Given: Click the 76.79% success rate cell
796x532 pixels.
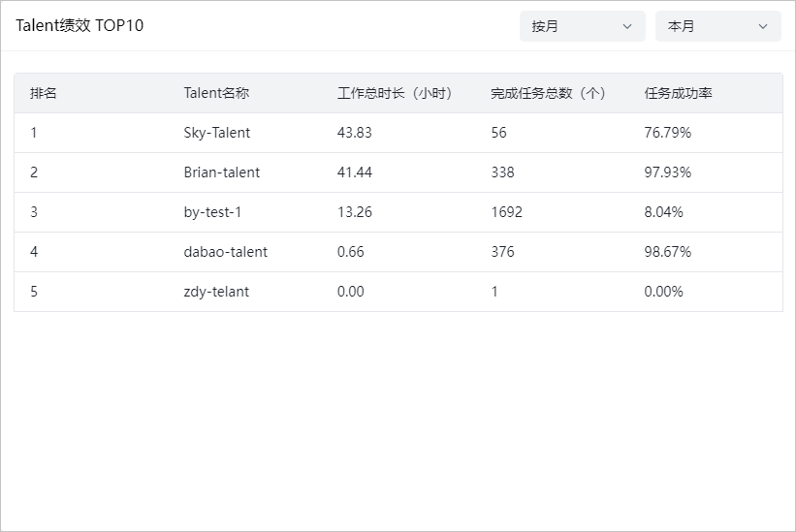Looking at the screenshot, I should [667, 133].
